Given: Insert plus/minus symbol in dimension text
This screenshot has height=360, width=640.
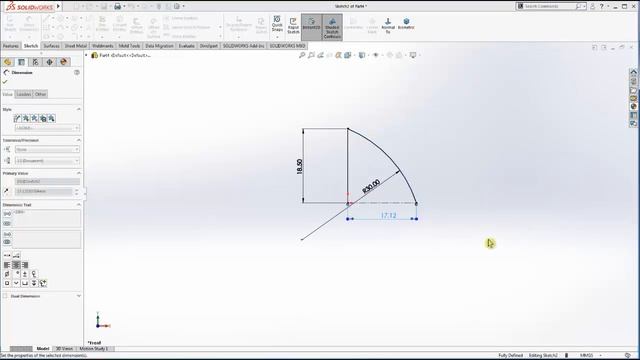Looking at the screenshot, I should (25, 274).
